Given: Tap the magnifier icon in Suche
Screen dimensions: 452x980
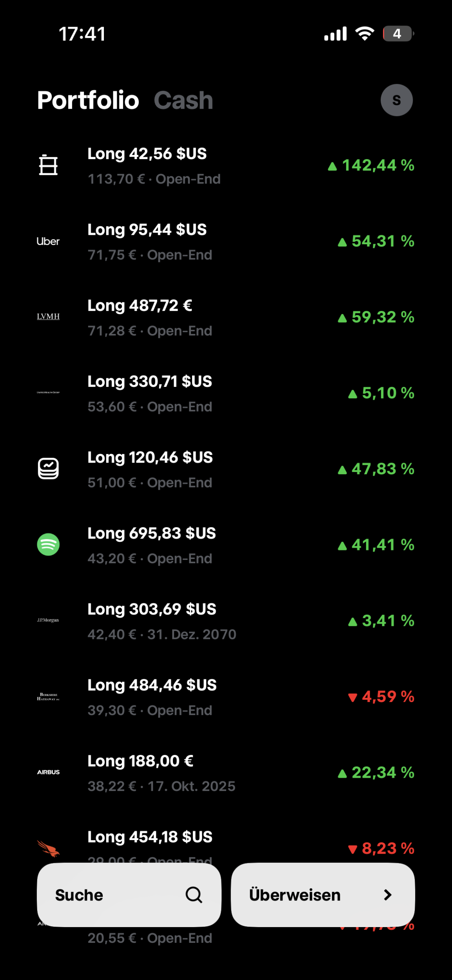Looking at the screenshot, I should point(194,895).
